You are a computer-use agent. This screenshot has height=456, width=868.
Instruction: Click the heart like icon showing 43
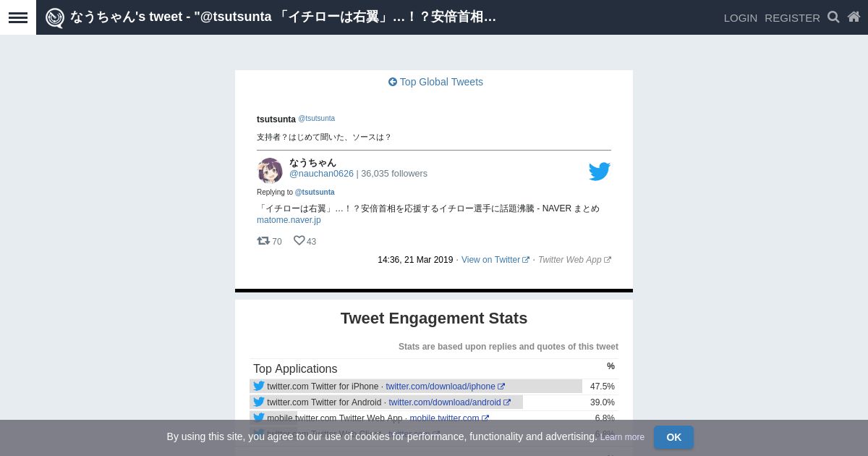[299, 240]
